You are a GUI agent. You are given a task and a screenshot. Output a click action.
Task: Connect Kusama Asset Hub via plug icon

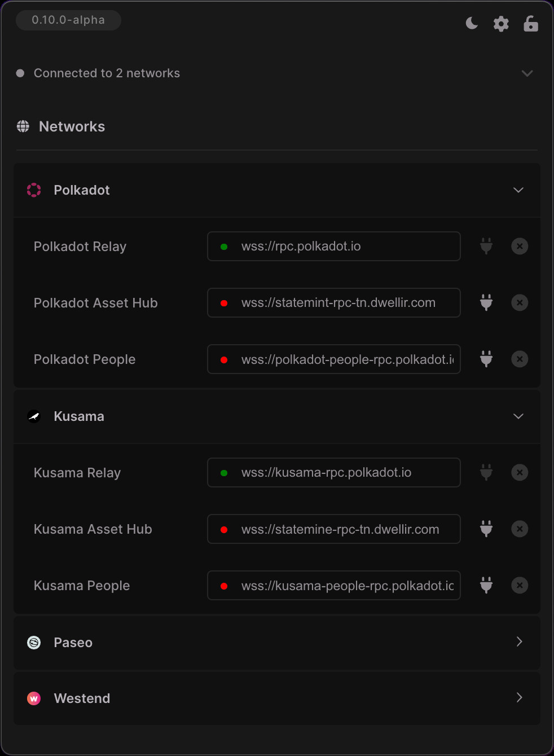pyautogui.click(x=486, y=529)
